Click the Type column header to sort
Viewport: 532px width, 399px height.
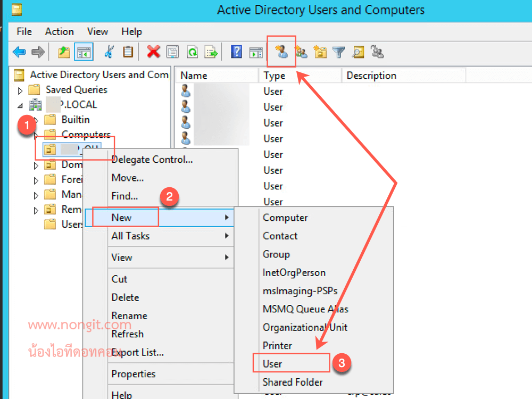276,75
